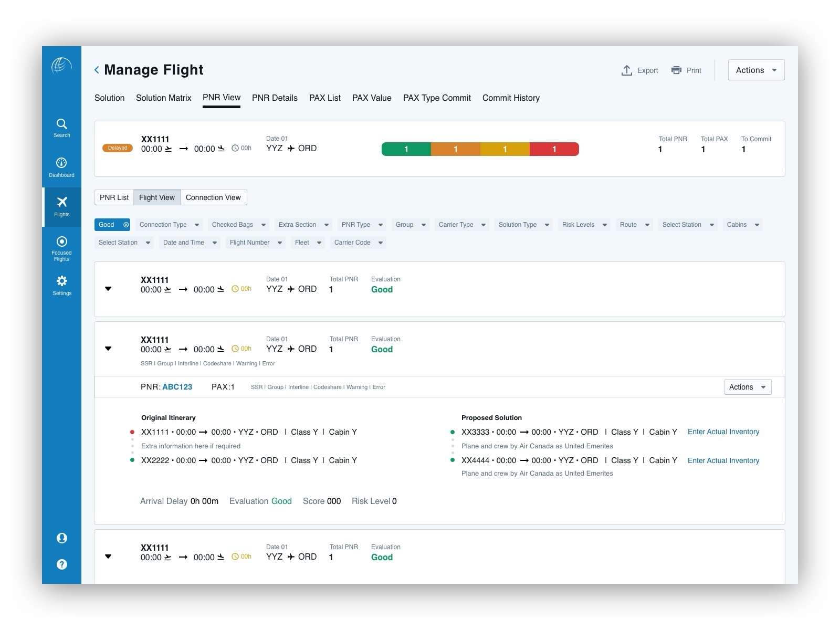Switch to the Connection View toggle
This screenshot has width=840, height=630.
pyautogui.click(x=214, y=197)
